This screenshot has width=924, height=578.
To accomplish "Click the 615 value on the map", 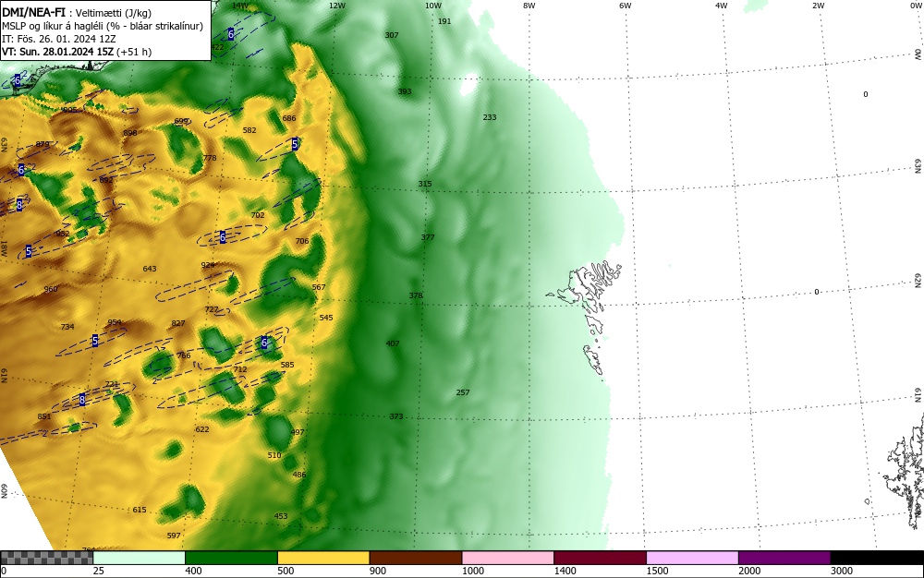I will point(140,511).
